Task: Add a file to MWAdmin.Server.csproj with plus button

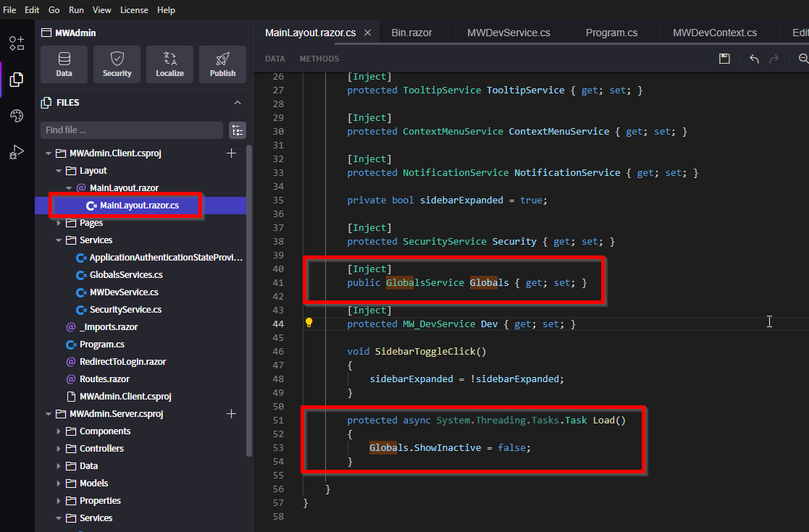Action: 231,413
